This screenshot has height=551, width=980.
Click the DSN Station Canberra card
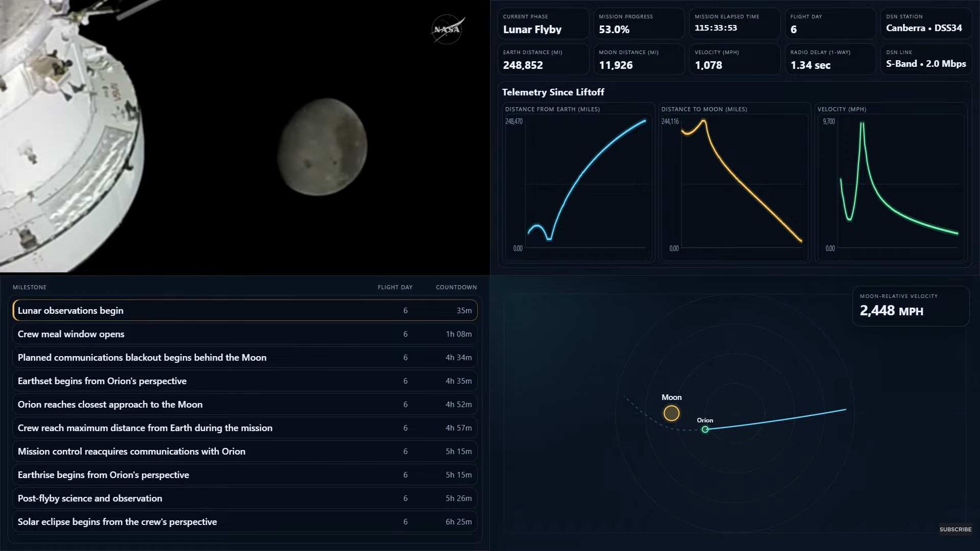[x=926, y=23]
